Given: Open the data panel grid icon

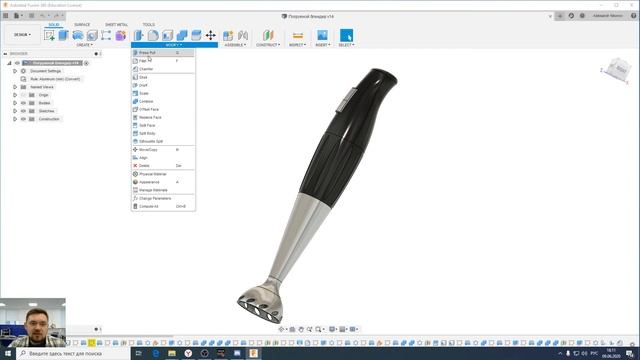Looking at the screenshot, I should [x=6, y=16].
